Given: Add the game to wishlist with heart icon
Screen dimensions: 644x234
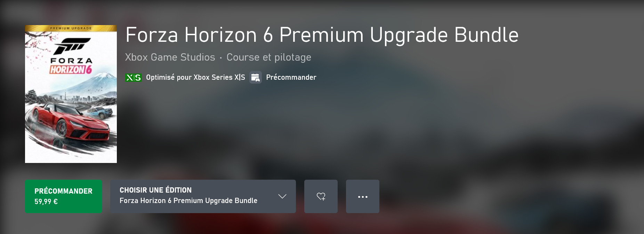Looking at the screenshot, I should 321,196.
